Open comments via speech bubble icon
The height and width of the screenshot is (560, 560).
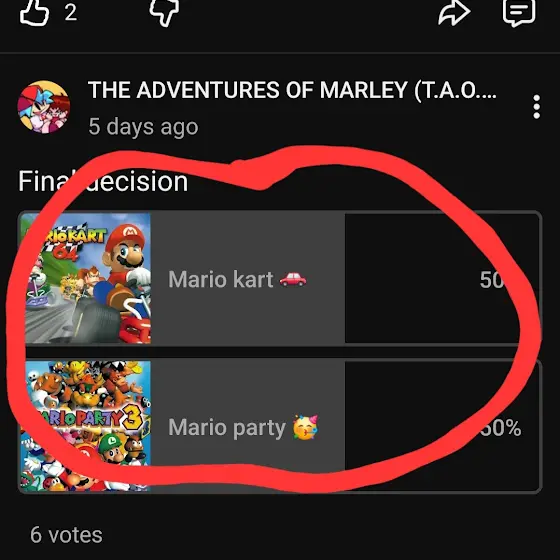pos(519,12)
